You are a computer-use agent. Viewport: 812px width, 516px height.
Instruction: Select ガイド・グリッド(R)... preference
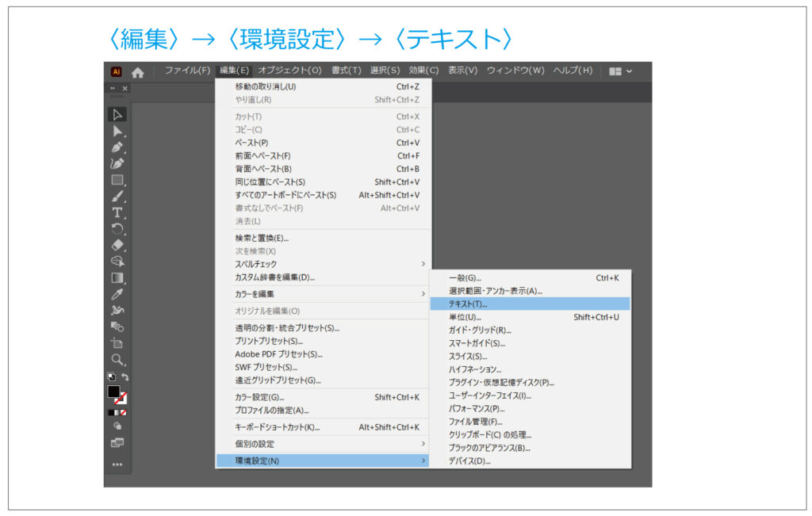coord(530,331)
